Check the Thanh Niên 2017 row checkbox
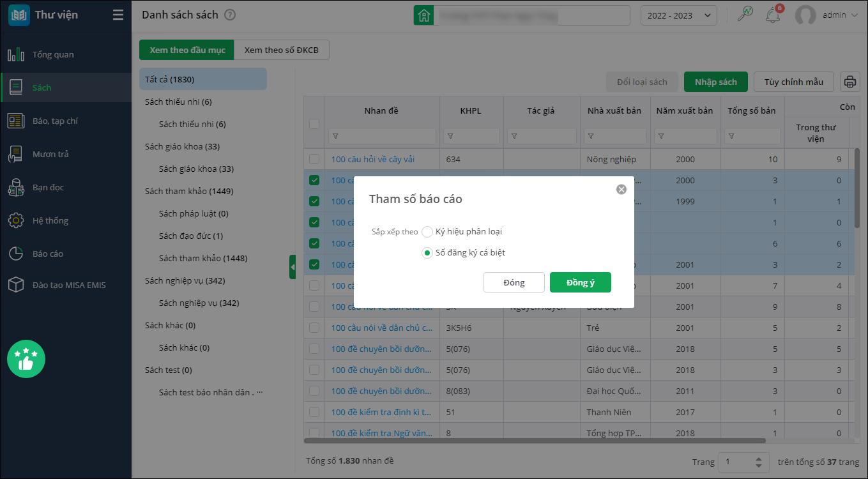 pyautogui.click(x=314, y=412)
